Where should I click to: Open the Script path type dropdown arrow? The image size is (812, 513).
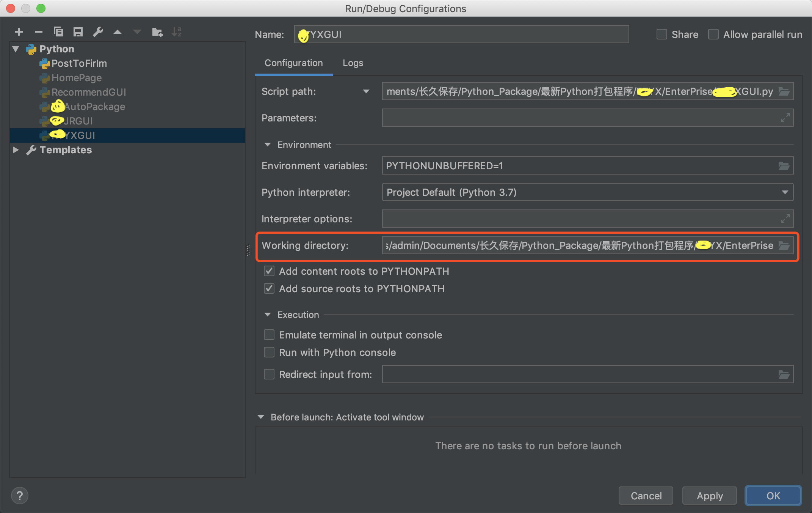(x=366, y=91)
